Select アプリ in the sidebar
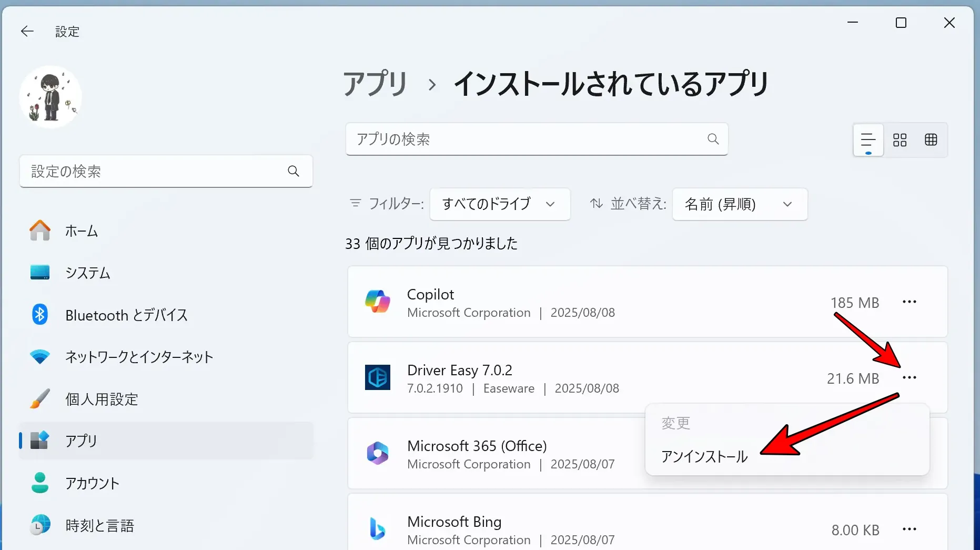The height and width of the screenshot is (550, 980). (166, 441)
